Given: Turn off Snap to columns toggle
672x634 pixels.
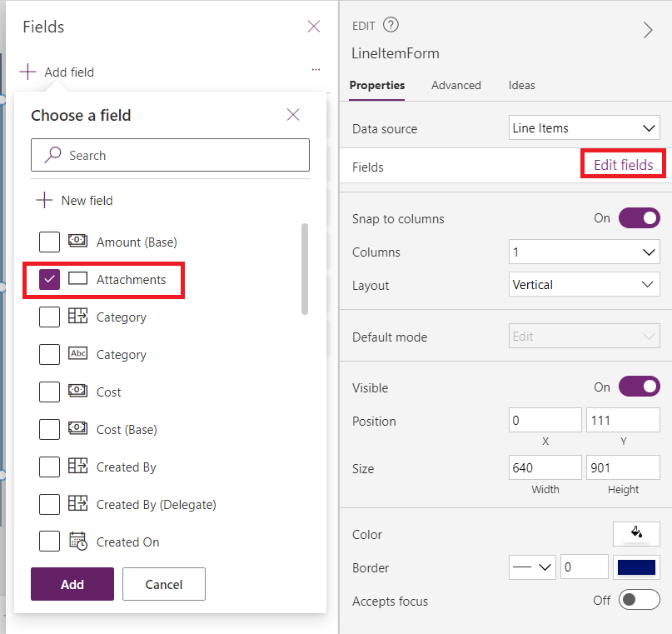Looking at the screenshot, I should tap(639, 218).
